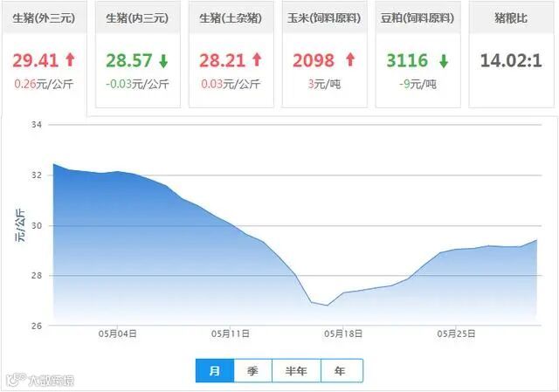
Task: Select the 生猪(土杂猪) price card
Action: [231, 54]
